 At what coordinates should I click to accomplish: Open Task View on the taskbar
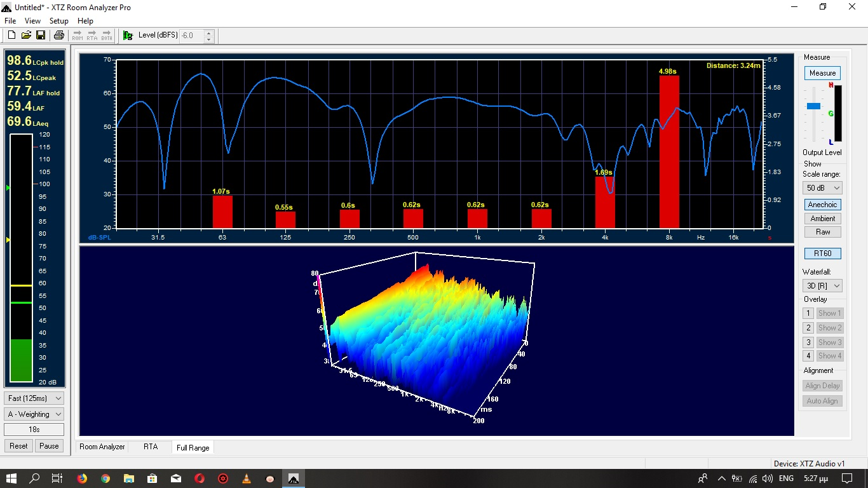click(57, 478)
